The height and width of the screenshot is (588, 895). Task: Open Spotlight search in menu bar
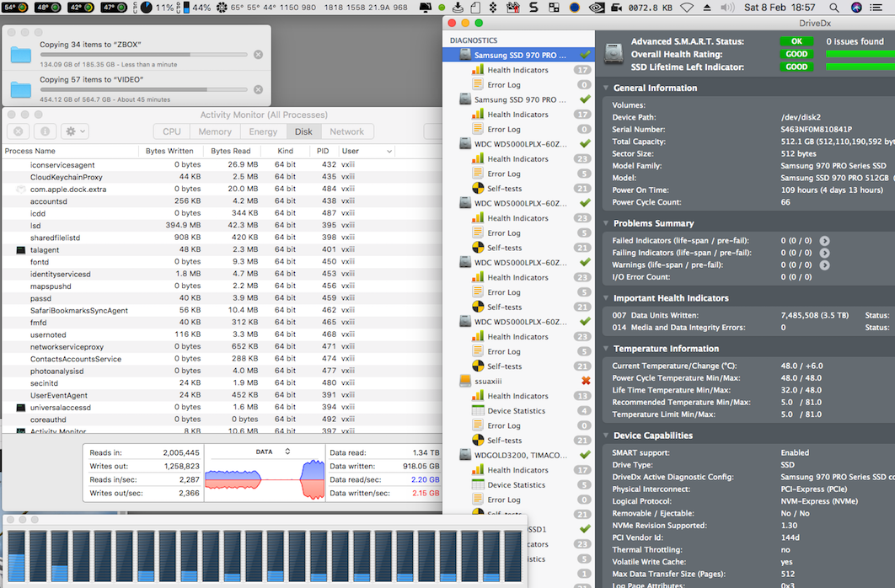(x=834, y=8)
